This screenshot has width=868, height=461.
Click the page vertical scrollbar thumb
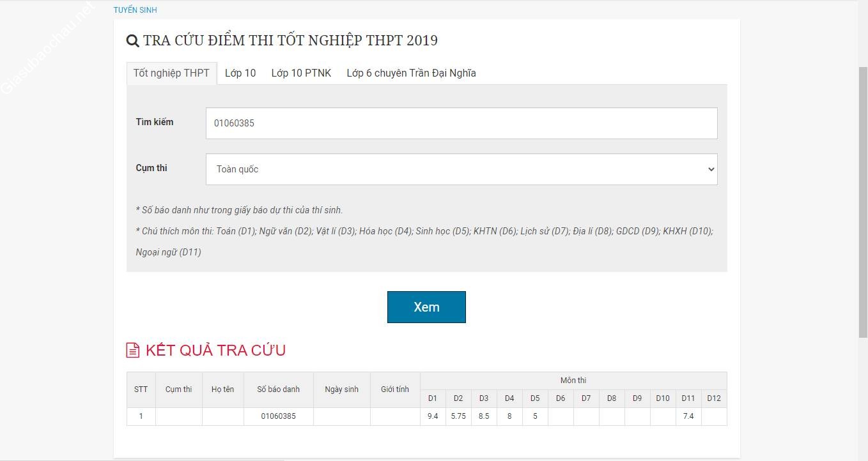pos(862,201)
